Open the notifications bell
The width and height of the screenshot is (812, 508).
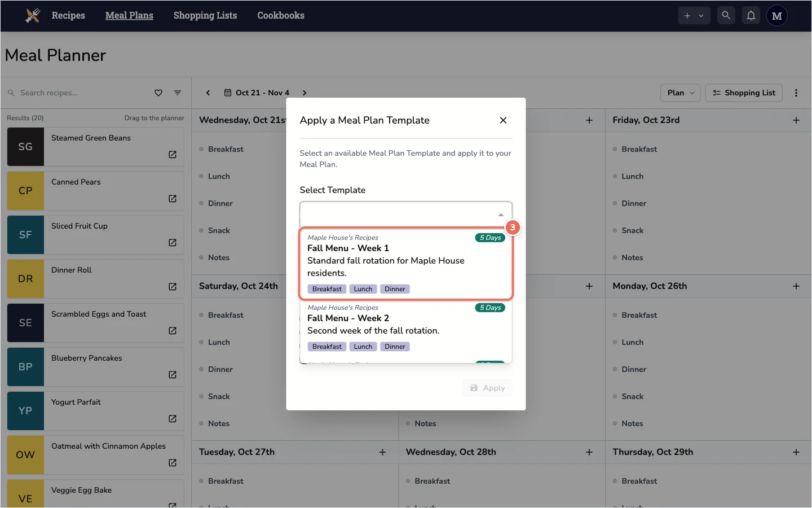(751, 16)
